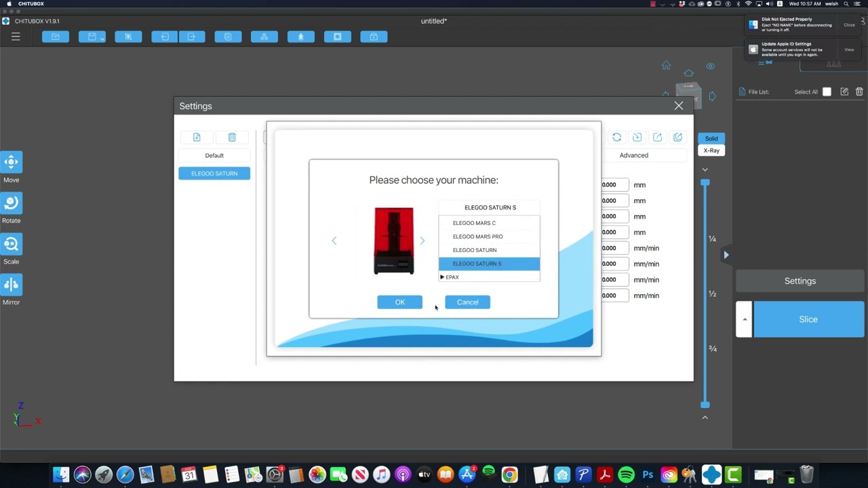Click the Open file toolbar icon
Screen dimensions: 868x488
tap(56, 37)
